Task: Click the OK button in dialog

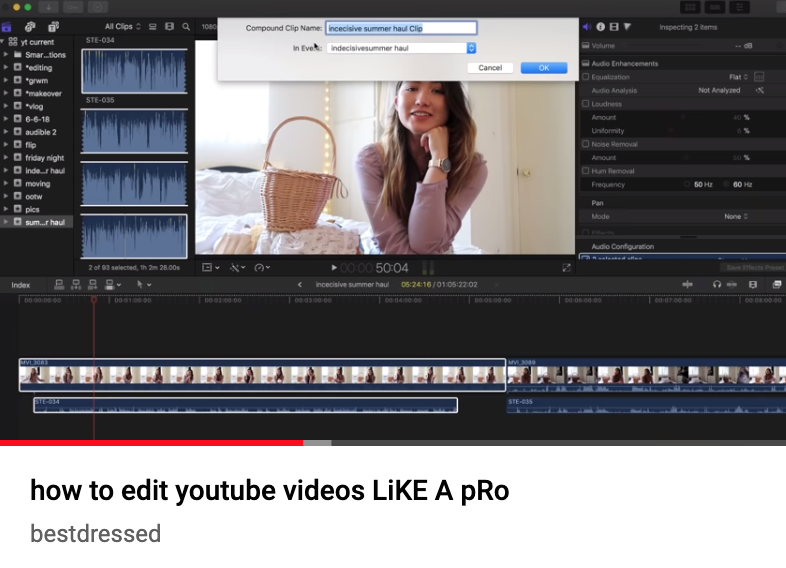Action: [543, 68]
